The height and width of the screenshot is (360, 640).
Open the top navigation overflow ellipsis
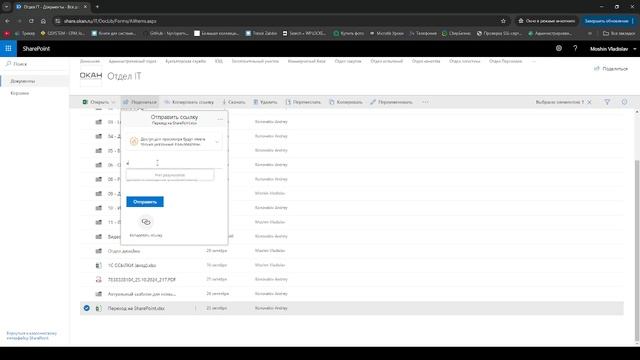[533, 61]
